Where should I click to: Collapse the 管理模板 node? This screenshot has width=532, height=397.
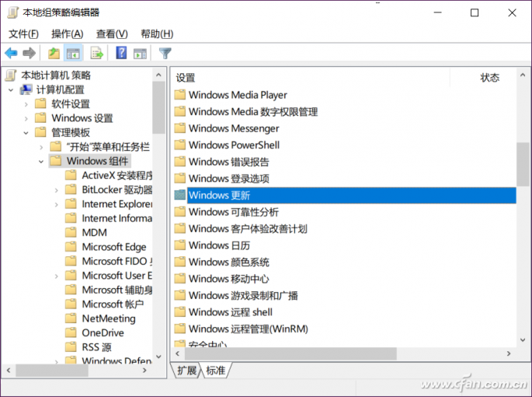click(x=26, y=133)
